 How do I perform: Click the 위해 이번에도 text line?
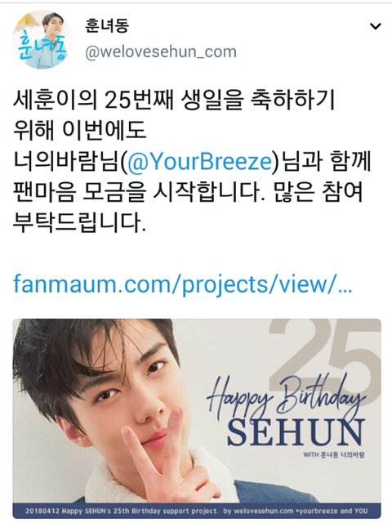80,131
